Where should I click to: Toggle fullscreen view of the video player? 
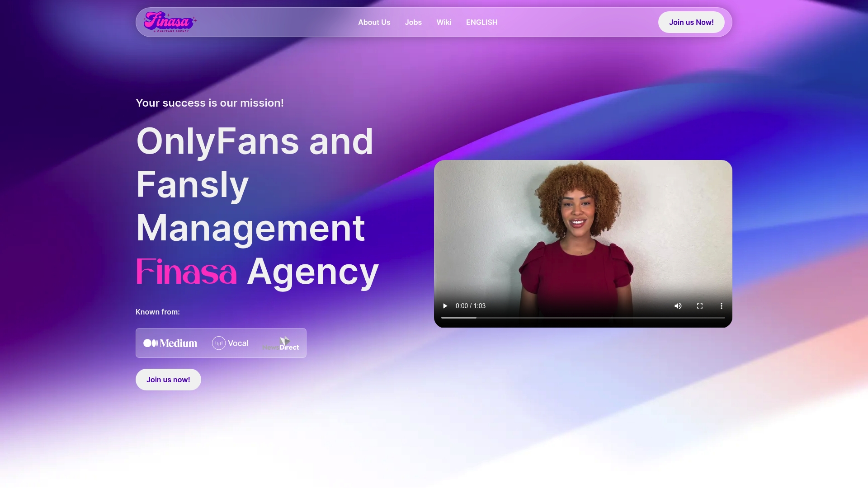tap(700, 306)
